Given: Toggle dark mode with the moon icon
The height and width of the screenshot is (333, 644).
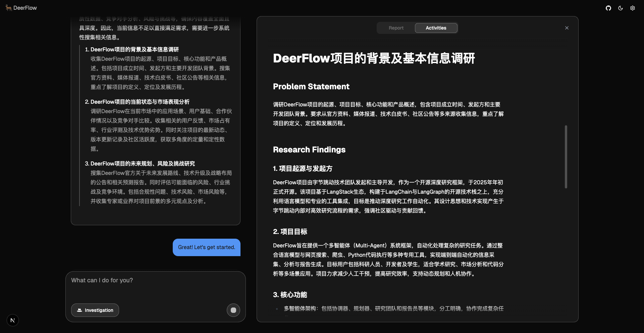Looking at the screenshot, I should 621,8.
